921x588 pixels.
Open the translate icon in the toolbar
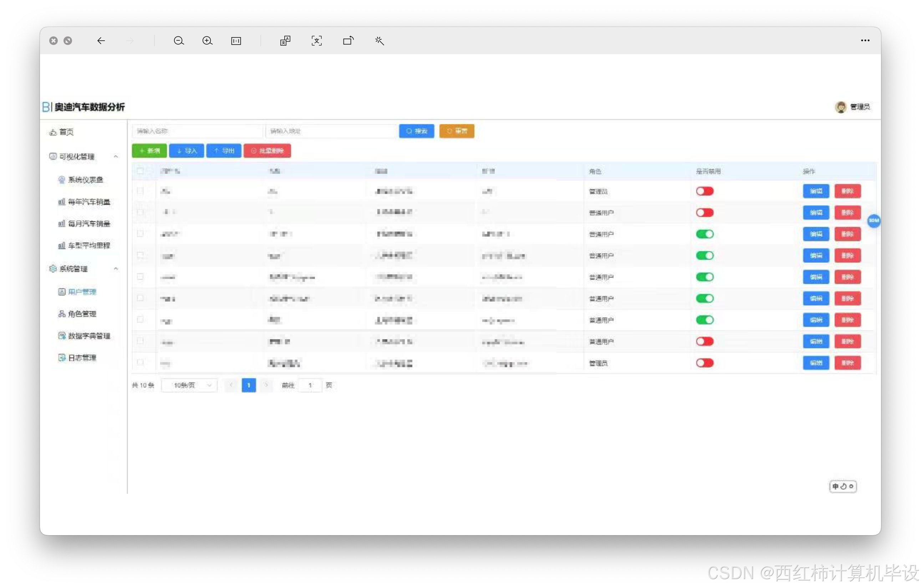[x=285, y=41]
